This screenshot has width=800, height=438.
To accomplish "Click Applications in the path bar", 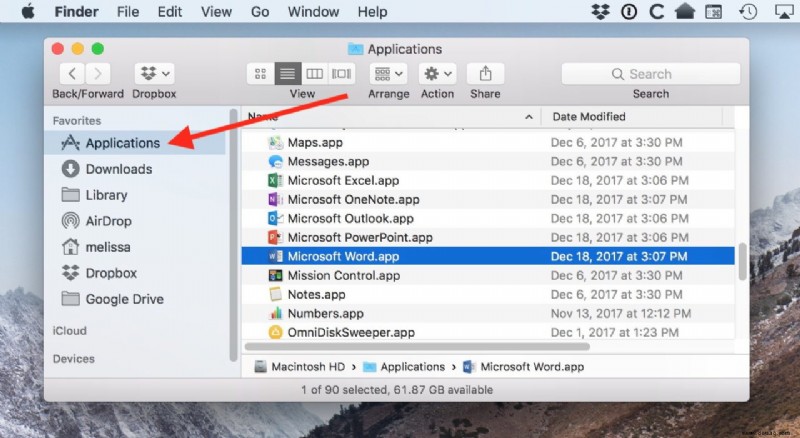I will coord(404,367).
